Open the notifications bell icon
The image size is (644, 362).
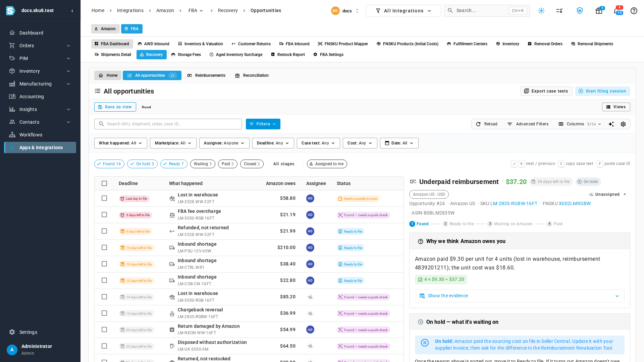click(x=616, y=11)
